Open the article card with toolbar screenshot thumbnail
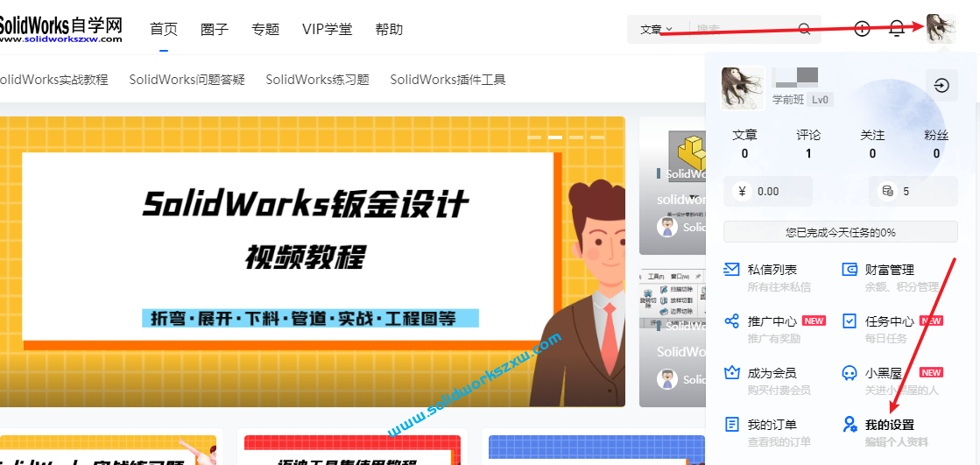 pyautogui.click(x=673, y=338)
